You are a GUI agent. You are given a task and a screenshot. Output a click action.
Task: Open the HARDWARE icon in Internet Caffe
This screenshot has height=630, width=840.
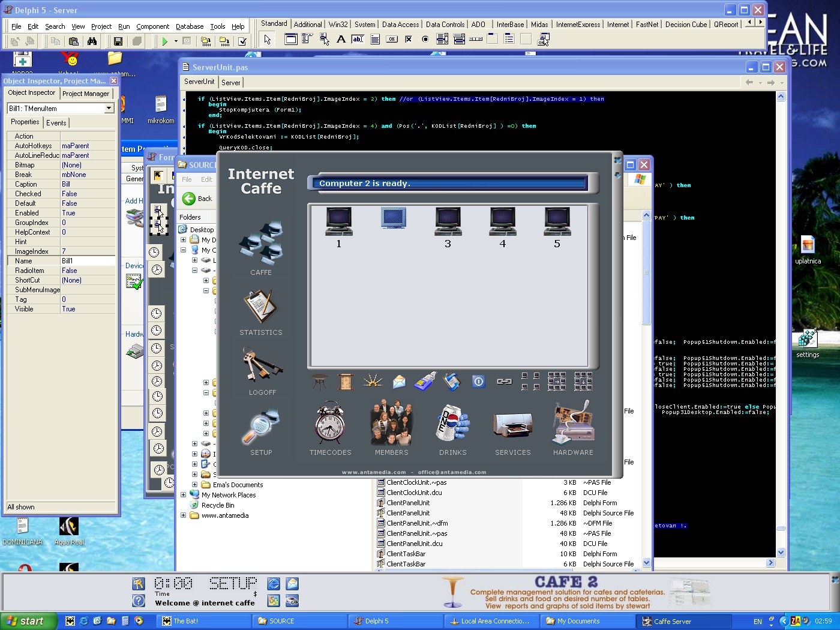coord(573,424)
